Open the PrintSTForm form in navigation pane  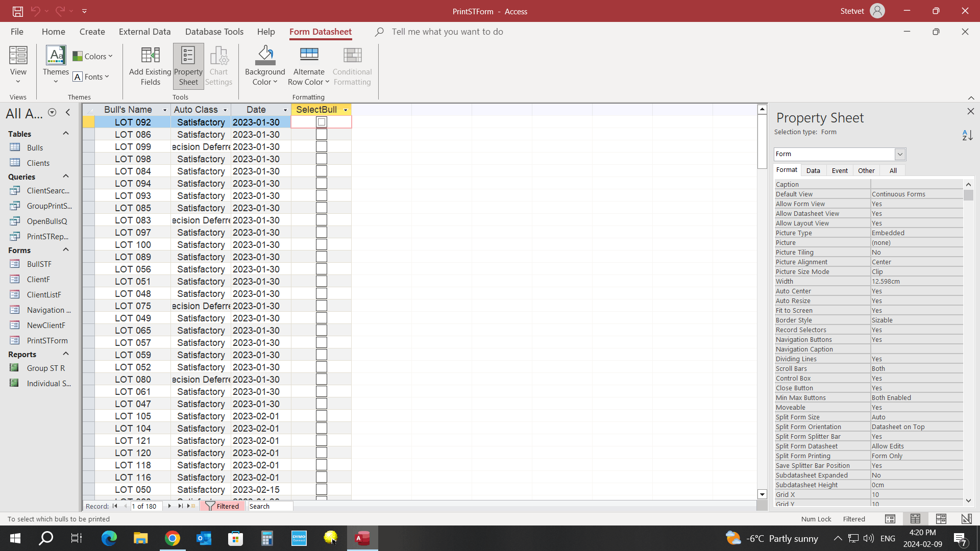(x=47, y=341)
